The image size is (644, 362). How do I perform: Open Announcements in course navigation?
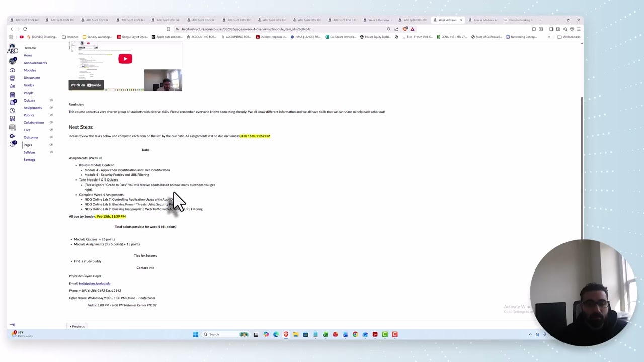[35, 63]
